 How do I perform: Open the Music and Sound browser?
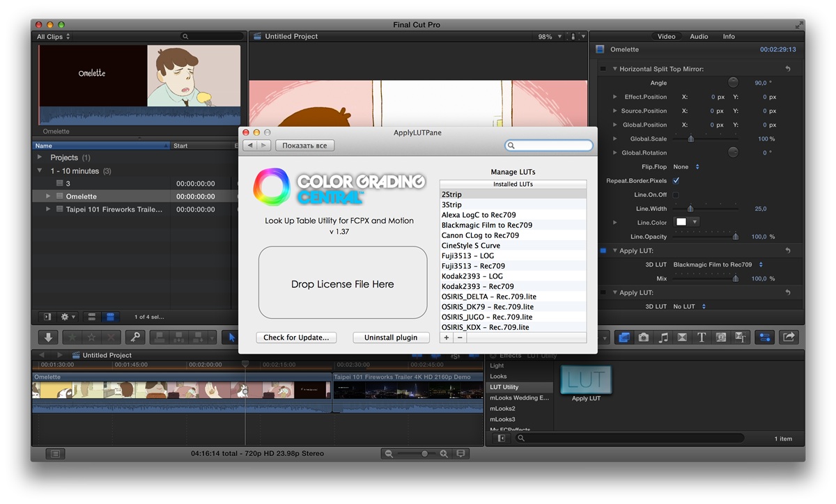[x=663, y=337]
